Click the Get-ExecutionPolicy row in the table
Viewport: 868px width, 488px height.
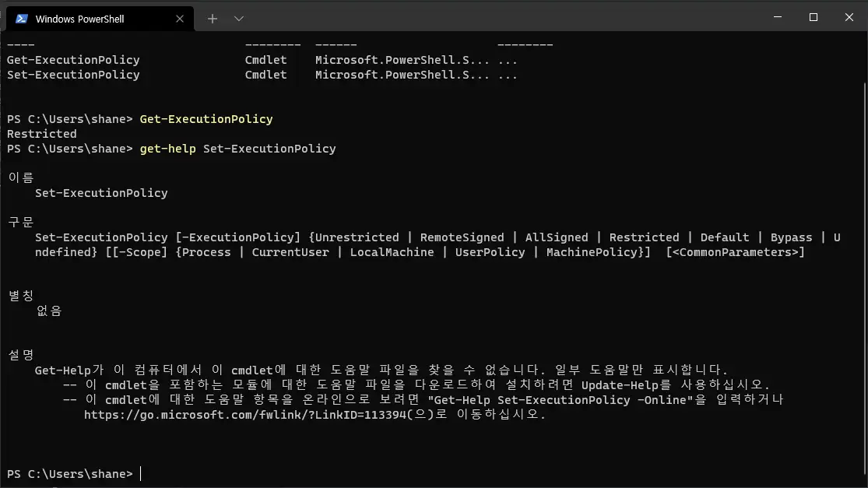coord(262,60)
